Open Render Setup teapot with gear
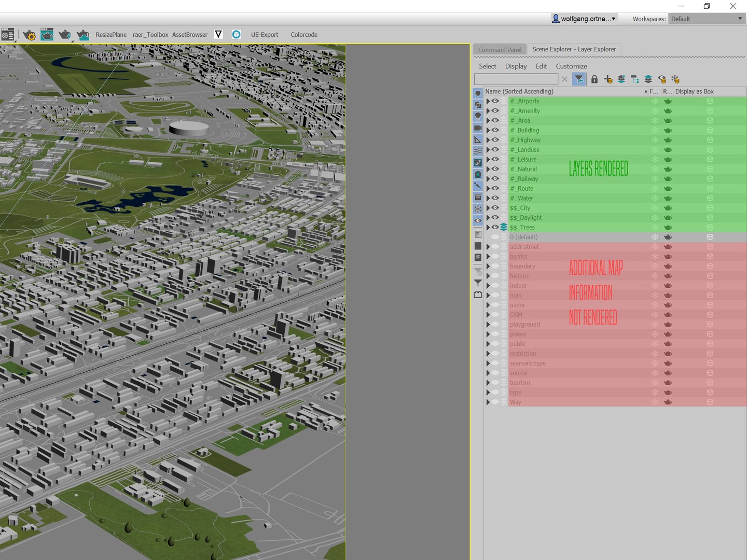 (29, 35)
